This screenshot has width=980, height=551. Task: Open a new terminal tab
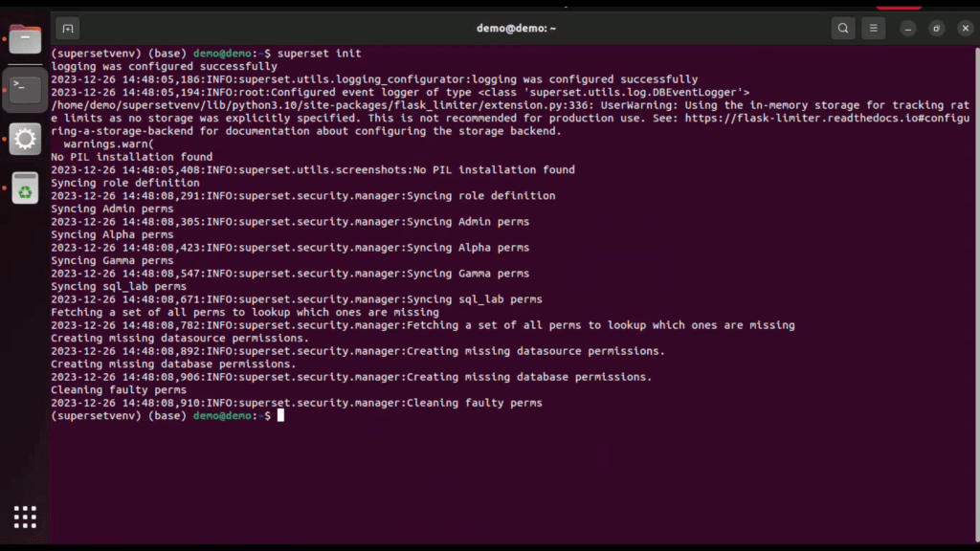point(67,28)
